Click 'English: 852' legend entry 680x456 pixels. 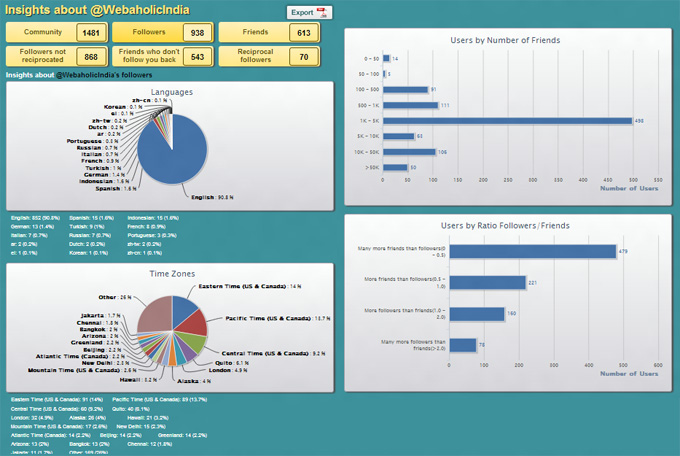36,218
